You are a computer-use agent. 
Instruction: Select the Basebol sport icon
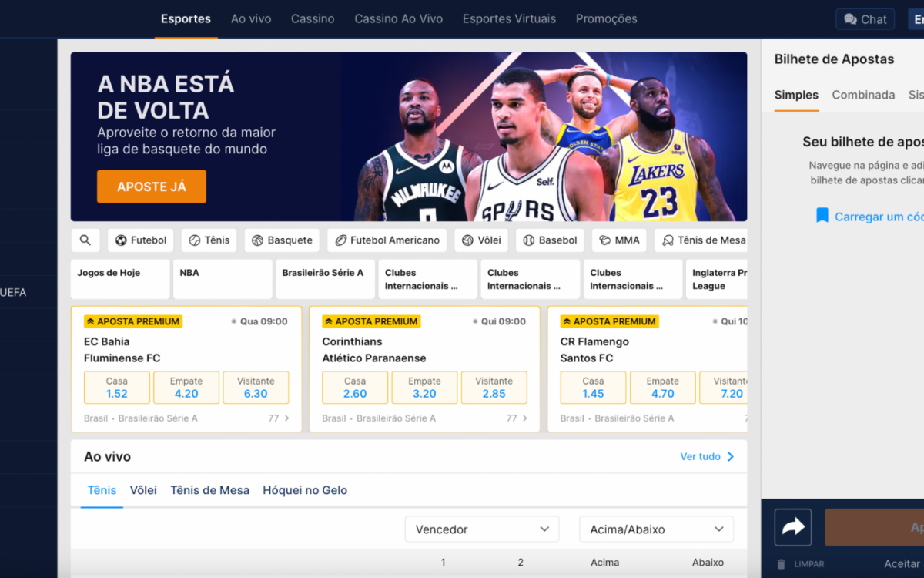click(549, 240)
